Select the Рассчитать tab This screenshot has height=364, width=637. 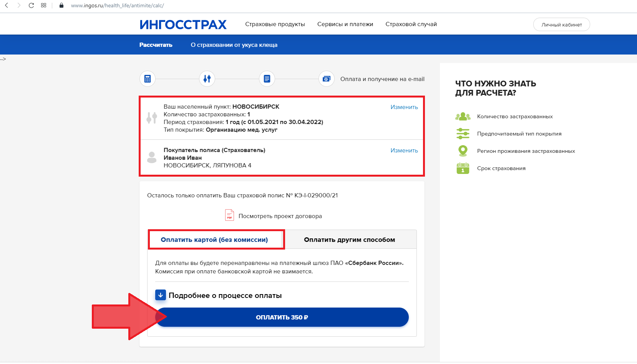tap(156, 45)
